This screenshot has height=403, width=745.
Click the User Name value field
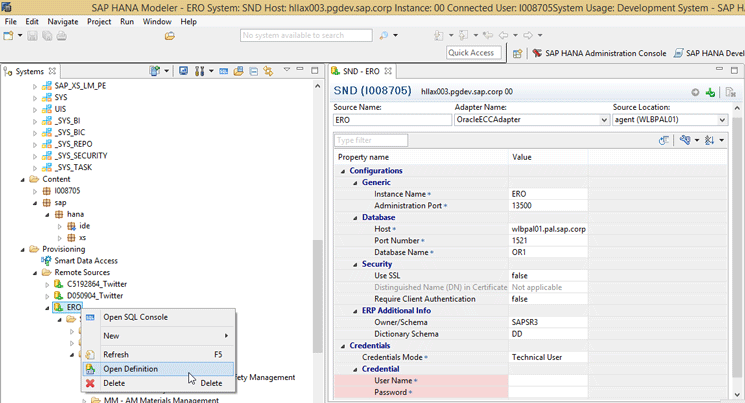click(548, 381)
